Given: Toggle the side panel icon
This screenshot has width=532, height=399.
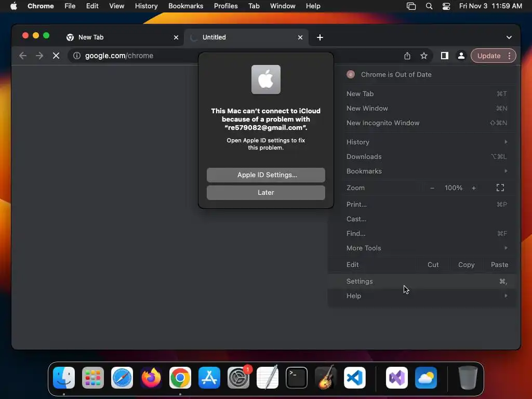Looking at the screenshot, I should pos(445,56).
